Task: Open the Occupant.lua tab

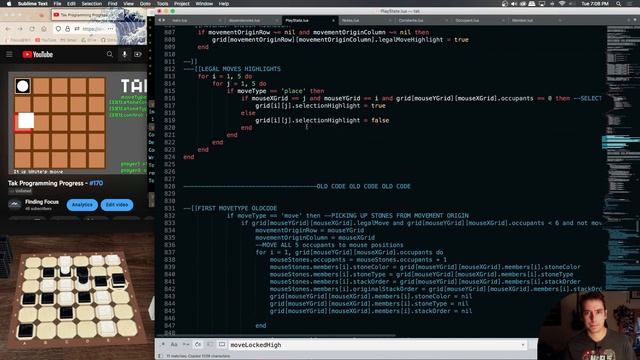Action: [467, 20]
